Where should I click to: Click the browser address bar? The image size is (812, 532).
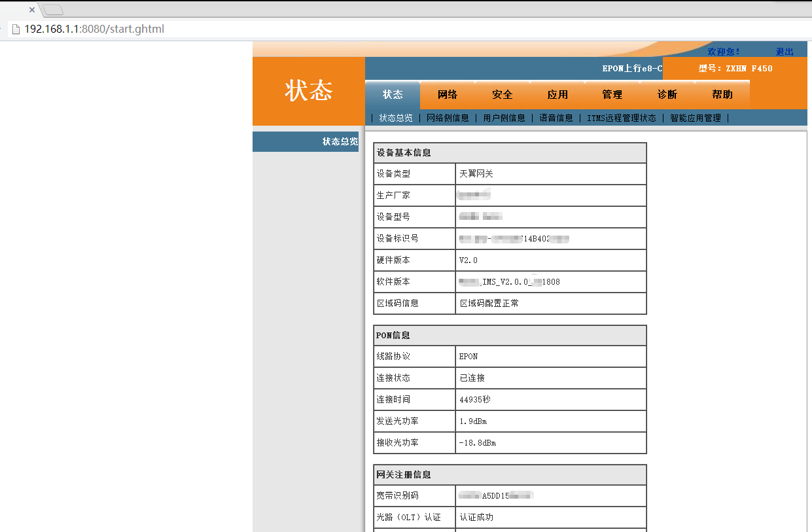coord(196,29)
